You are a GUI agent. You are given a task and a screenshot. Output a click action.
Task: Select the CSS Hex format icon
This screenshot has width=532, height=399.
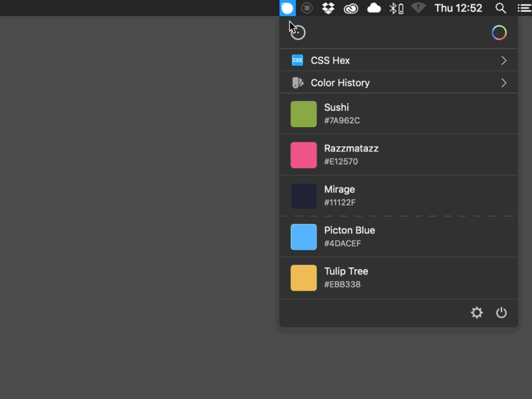pyautogui.click(x=297, y=60)
